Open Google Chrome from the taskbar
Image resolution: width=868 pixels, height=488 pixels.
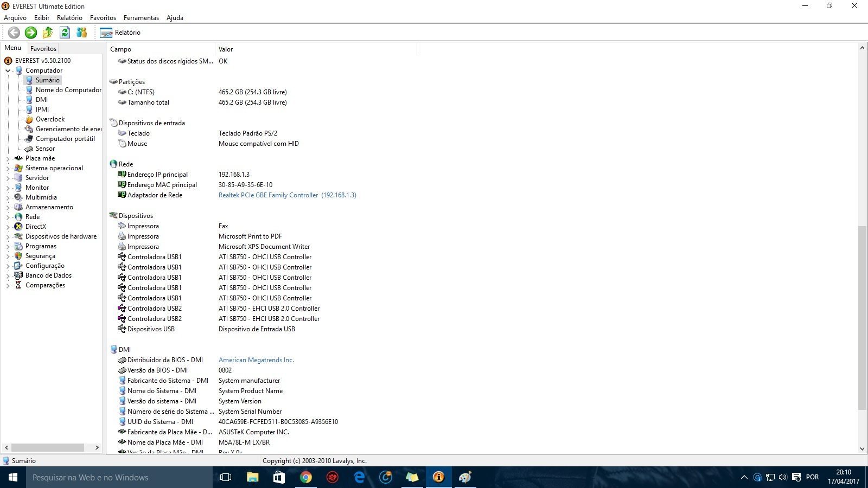tap(306, 477)
